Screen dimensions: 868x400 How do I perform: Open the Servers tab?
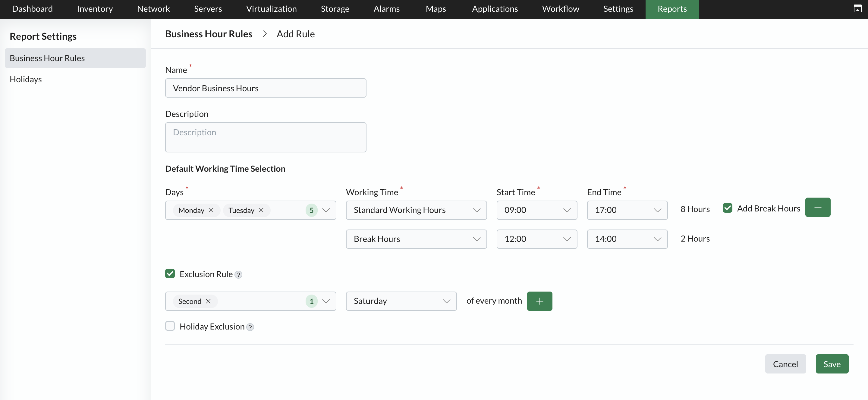(x=208, y=9)
